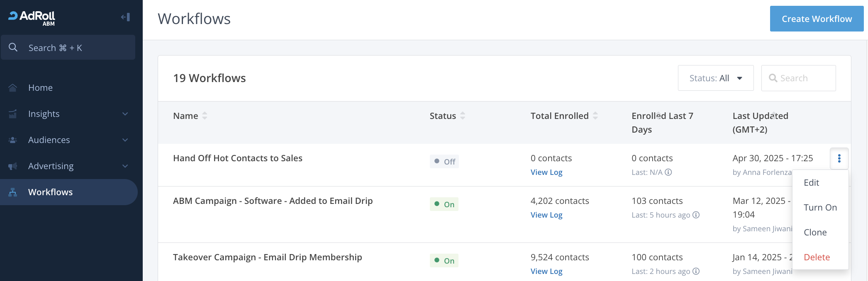The height and width of the screenshot is (281, 868).
Task: Click info icon next to Last: N/A
Action: (668, 172)
